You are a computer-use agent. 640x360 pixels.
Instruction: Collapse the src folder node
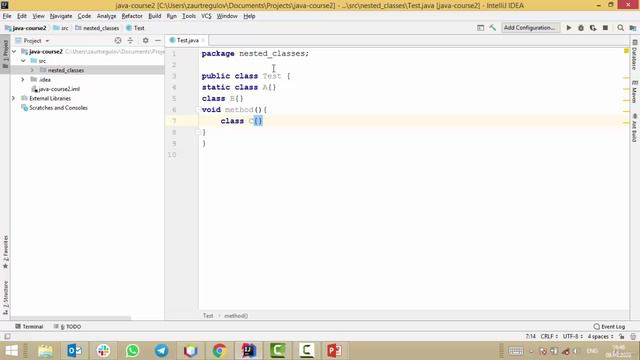tap(23, 61)
